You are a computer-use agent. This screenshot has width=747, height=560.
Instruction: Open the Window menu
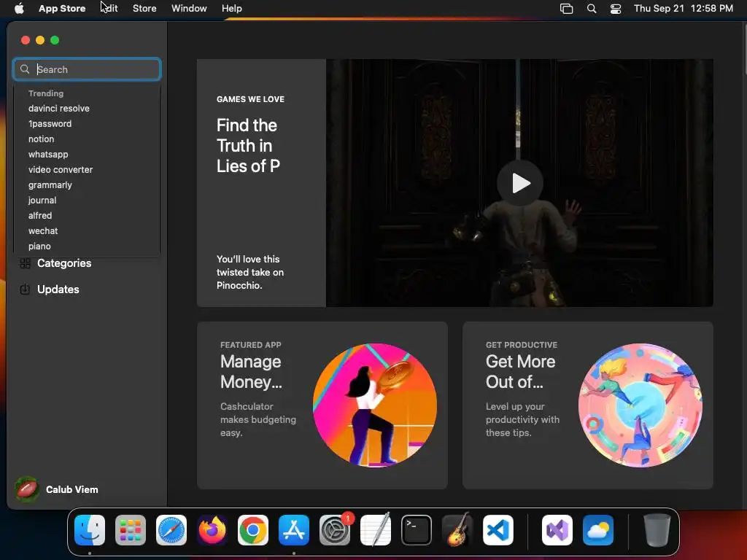tap(189, 8)
